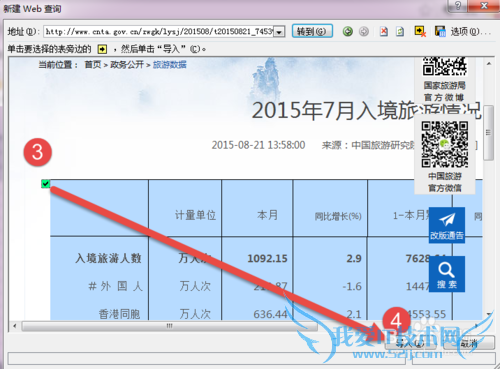Open the 旅游数据 breadcrumb link
The height and width of the screenshot is (369, 500).
coord(169,64)
